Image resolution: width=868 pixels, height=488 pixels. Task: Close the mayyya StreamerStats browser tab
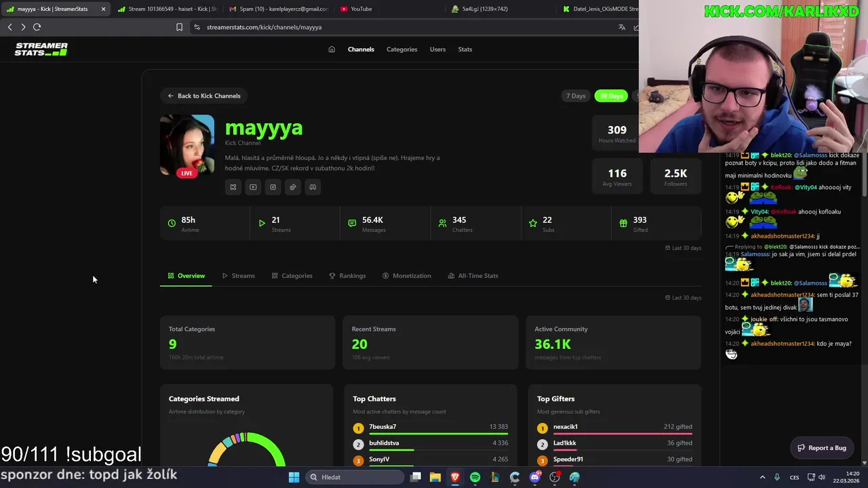tap(103, 9)
